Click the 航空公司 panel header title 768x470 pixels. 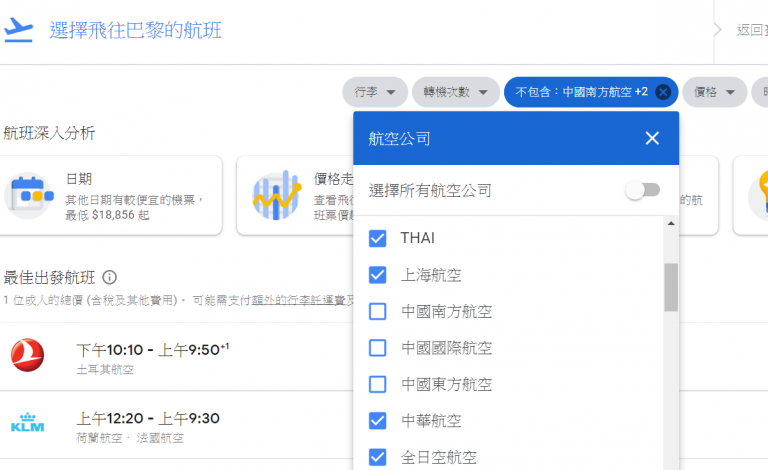(399, 139)
